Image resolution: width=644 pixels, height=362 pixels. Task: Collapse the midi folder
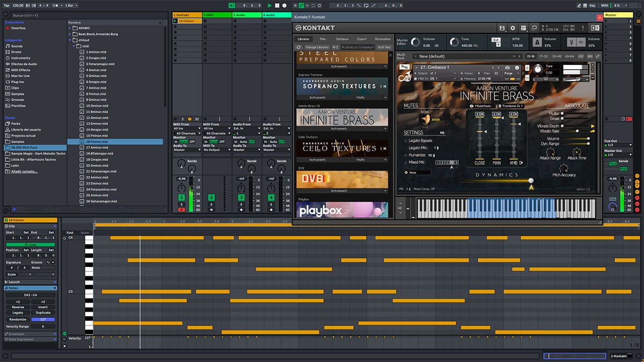point(74,46)
